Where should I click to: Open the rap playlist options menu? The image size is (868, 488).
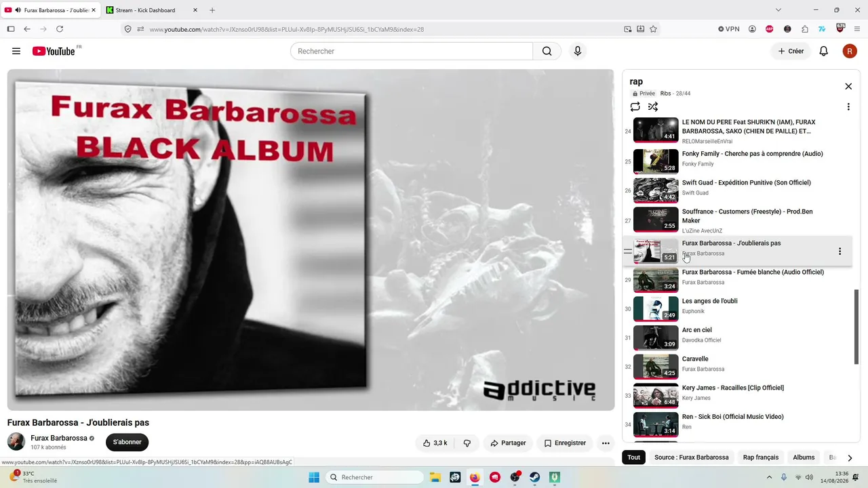(x=848, y=106)
